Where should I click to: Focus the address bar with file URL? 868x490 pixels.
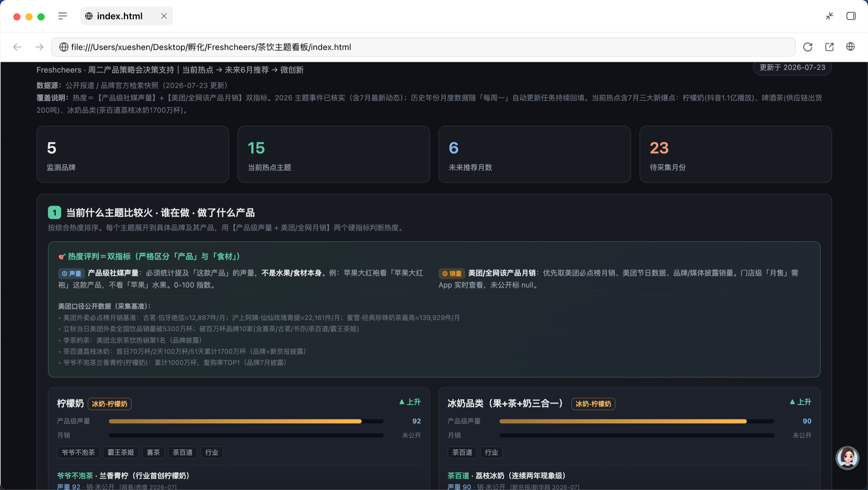click(423, 47)
